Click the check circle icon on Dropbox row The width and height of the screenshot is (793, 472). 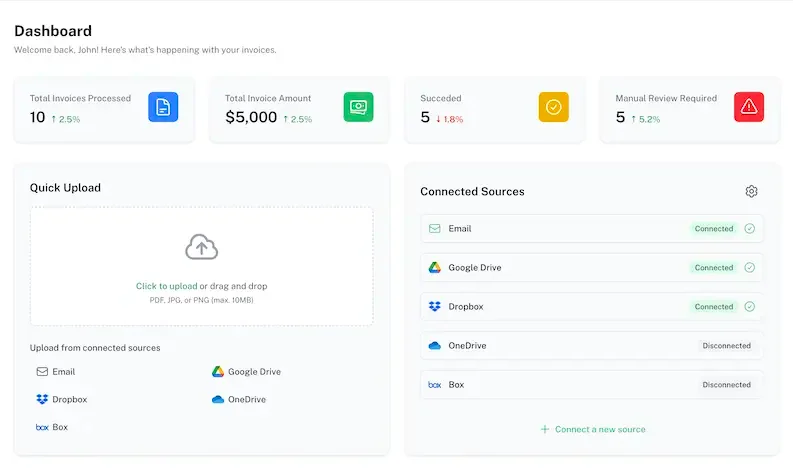750,307
